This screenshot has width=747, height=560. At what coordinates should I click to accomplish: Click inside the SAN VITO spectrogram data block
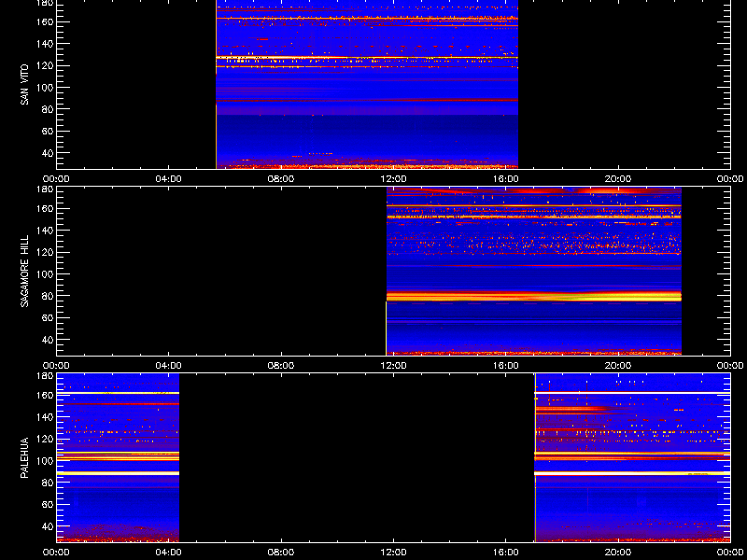[367, 85]
